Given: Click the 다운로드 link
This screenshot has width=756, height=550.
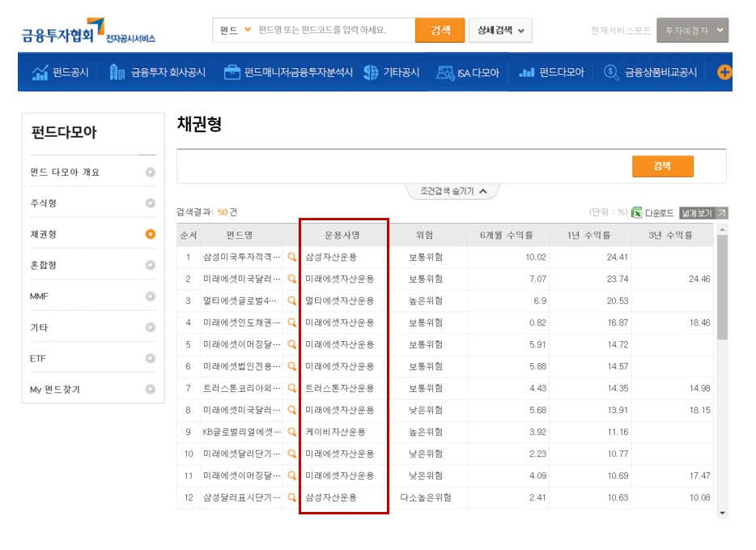Looking at the screenshot, I should pyautogui.click(x=659, y=213).
